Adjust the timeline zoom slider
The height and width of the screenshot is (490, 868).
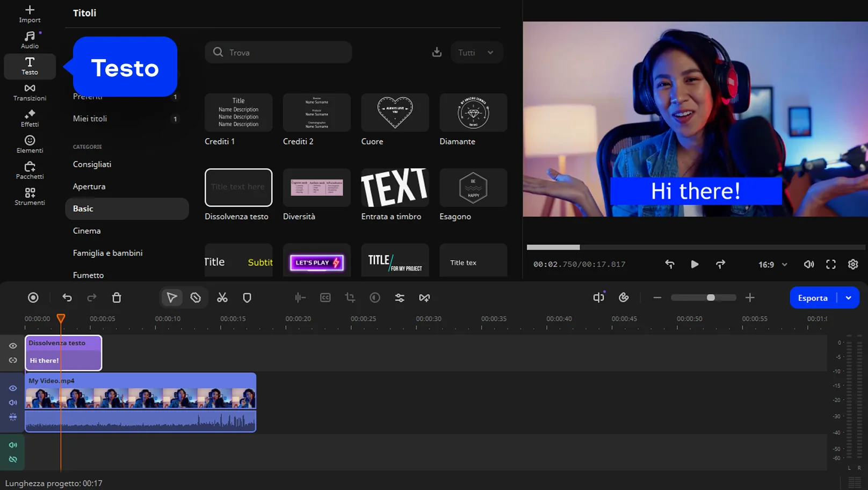[710, 298]
